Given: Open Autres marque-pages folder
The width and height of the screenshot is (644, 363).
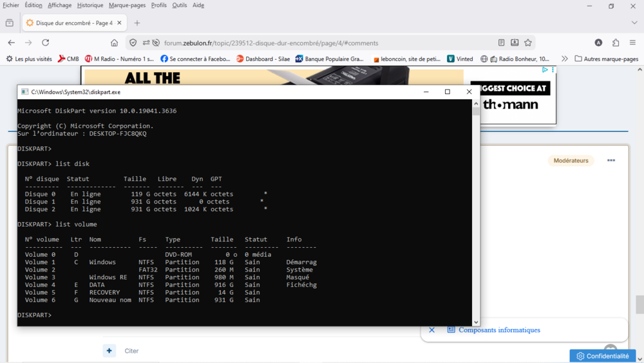Looking at the screenshot, I should (606, 59).
